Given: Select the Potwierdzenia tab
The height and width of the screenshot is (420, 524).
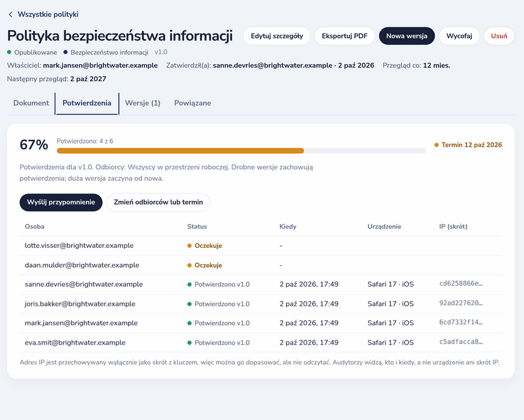Looking at the screenshot, I should (x=87, y=103).
